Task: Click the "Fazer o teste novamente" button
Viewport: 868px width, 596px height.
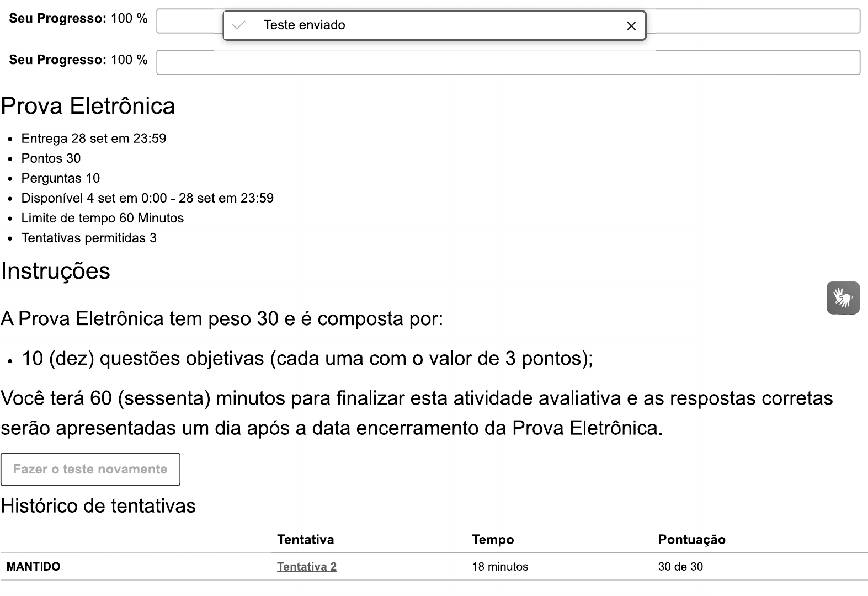Action: 90,469
